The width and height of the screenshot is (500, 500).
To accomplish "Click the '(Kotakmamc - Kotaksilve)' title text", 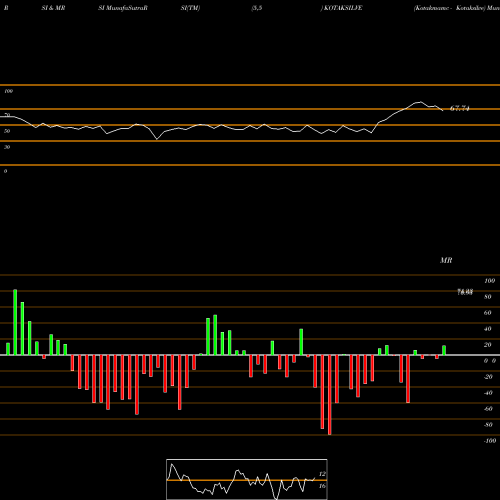I will 449,8.
